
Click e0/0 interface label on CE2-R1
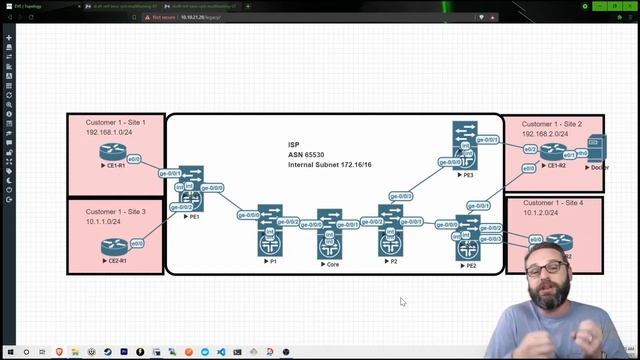click(137, 244)
